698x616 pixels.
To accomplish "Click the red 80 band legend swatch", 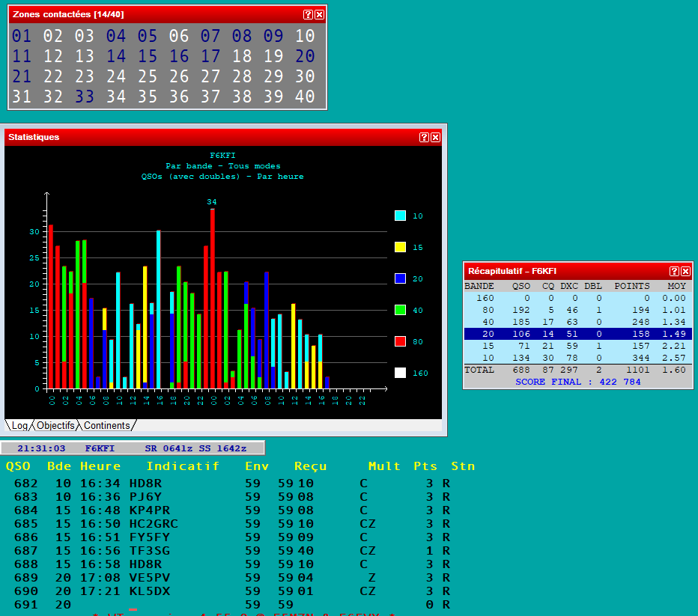I will [400, 341].
